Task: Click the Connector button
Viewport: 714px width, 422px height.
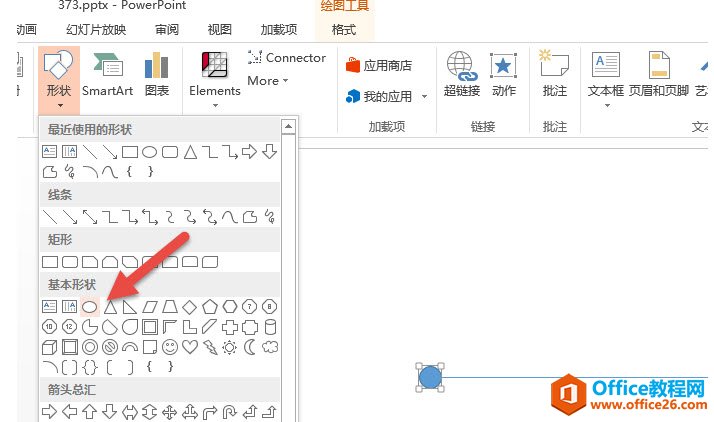Action: click(286, 58)
